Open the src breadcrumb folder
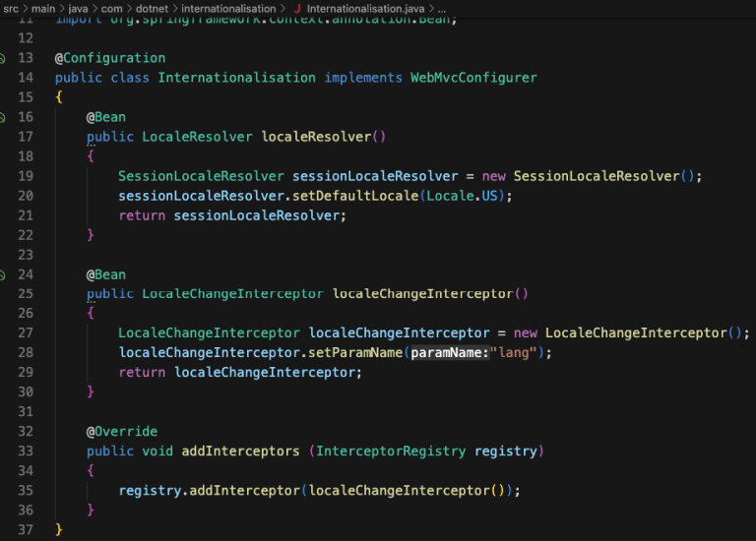The width and height of the screenshot is (756, 541). coord(11,9)
